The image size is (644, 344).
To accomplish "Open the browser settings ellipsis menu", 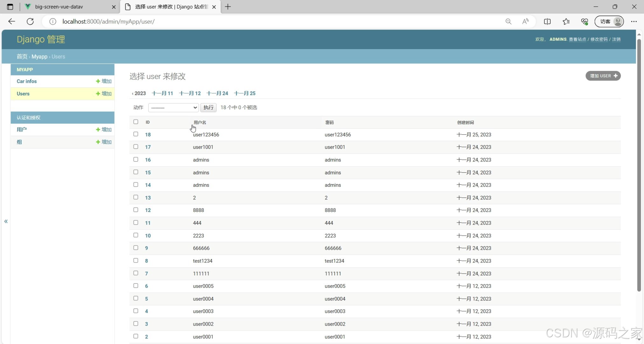I will pos(633,21).
